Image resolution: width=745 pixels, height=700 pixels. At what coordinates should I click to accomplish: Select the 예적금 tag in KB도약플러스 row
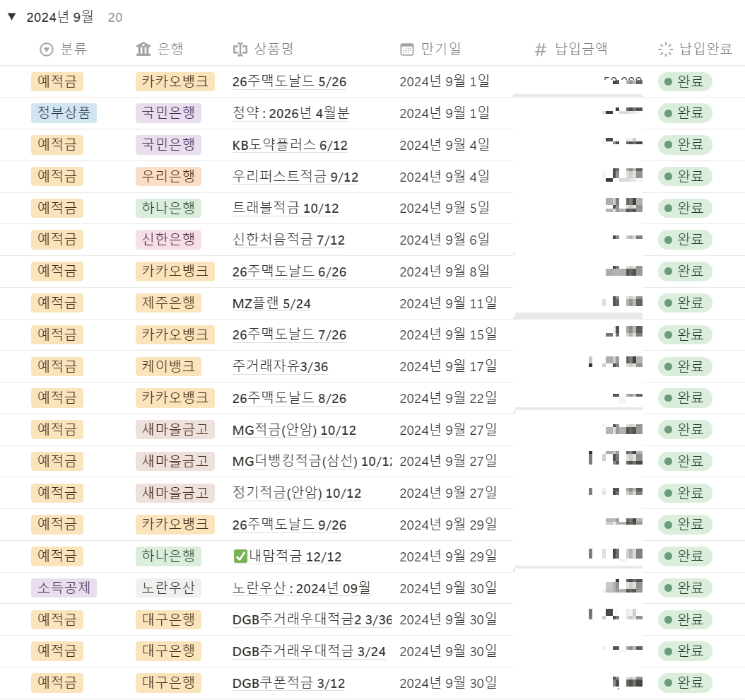coord(57,144)
